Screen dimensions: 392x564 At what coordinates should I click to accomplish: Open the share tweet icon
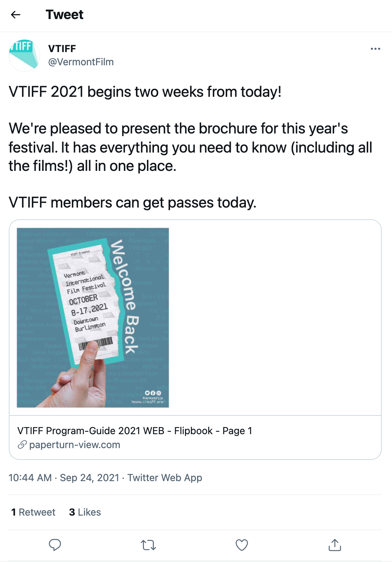pos(335,545)
